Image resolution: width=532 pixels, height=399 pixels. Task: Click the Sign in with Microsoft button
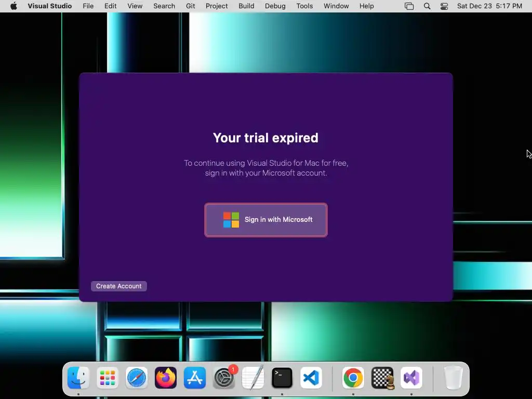coord(266,220)
